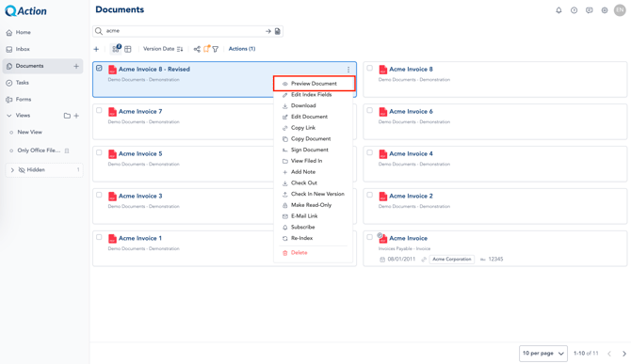Viewport: 631px width, 364px height.
Task: Go to previous page arrow
Action: click(609, 354)
